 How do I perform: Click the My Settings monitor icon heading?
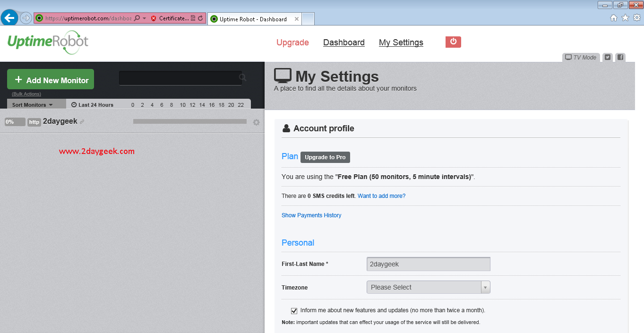283,76
